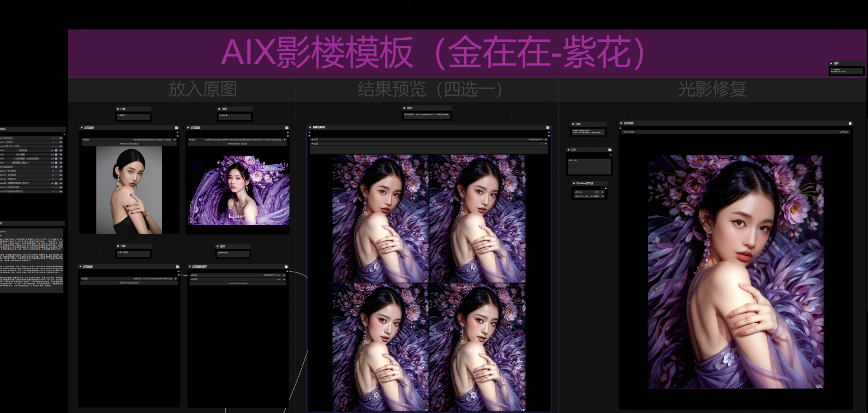Click the 文本 node text box
The width and height of the screenshot is (868, 413).
[589, 167]
